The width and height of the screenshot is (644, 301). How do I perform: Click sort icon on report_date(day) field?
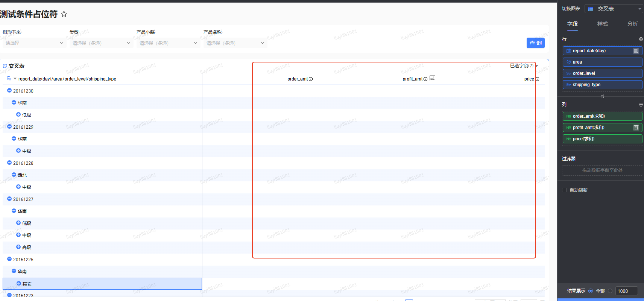point(636,51)
